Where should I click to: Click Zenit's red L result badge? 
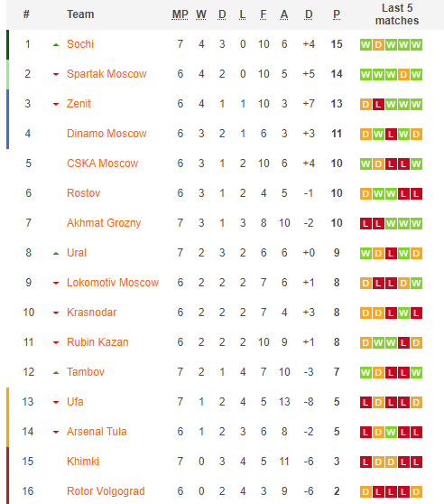[x=378, y=105]
